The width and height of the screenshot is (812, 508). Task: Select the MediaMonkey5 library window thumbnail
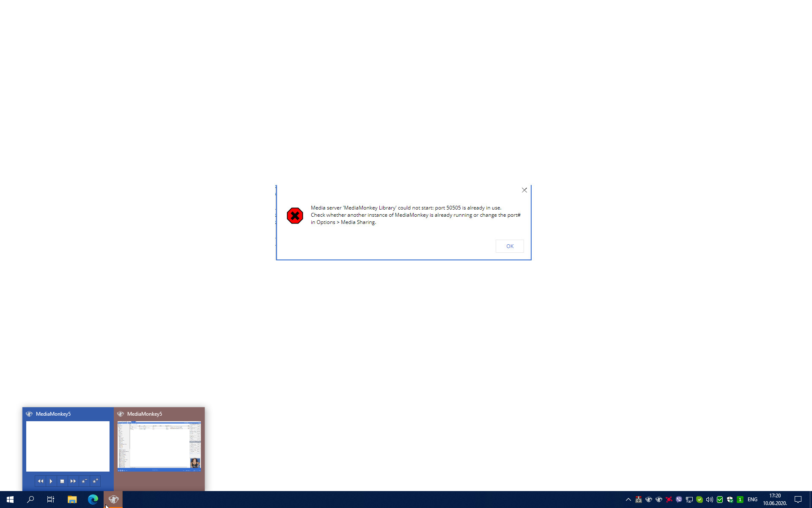click(159, 446)
